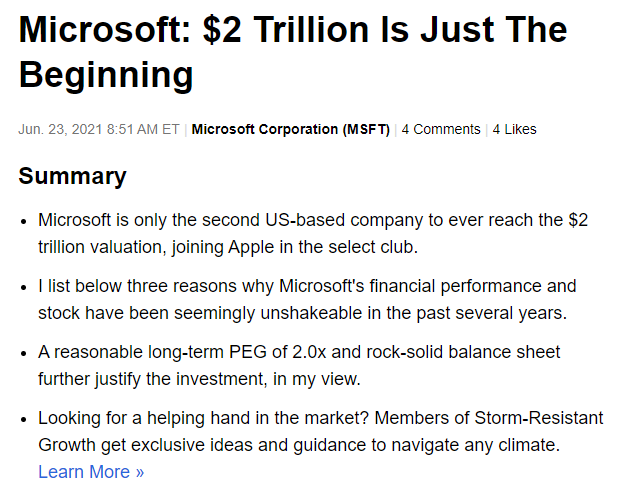
Task: Click the bullet marker before "Looking for a helping hand"
Action: tap(24, 419)
